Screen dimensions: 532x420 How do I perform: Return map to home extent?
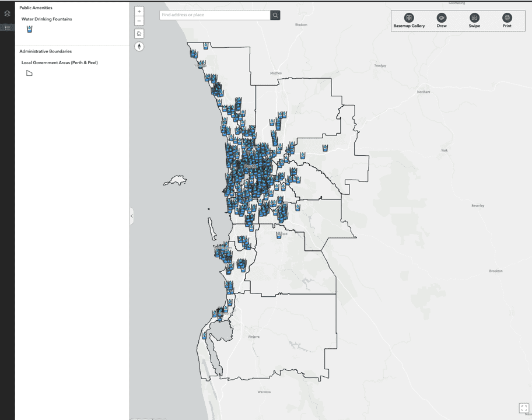point(139,33)
